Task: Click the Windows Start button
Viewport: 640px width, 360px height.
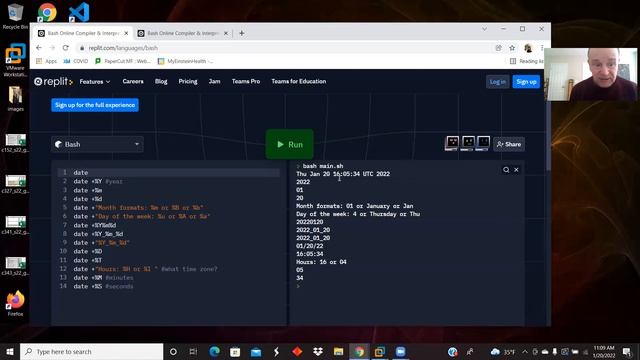Action: click(x=10, y=351)
